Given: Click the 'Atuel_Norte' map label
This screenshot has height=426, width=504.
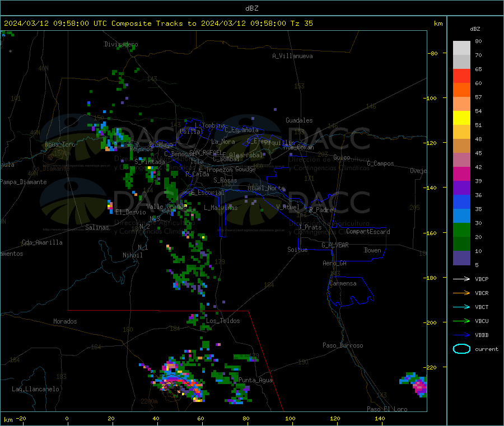Looking at the screenshot, I should 266,188.
